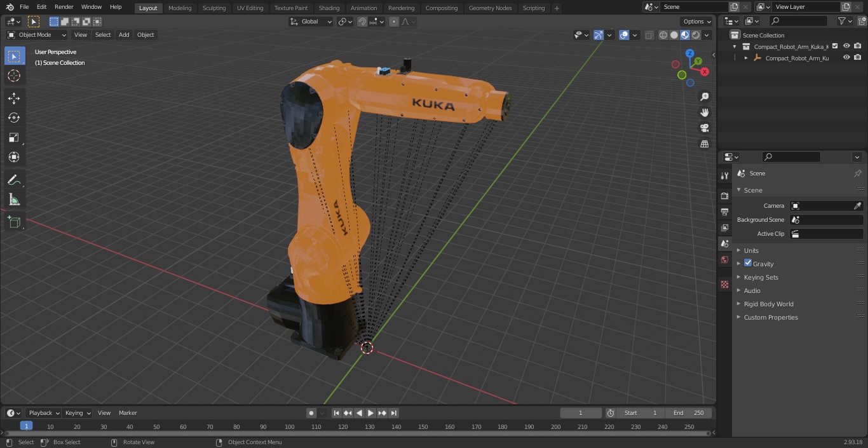Screen dimensions: 868x448
Task: Activate the Move tool
Action: (x=14, y=98)
